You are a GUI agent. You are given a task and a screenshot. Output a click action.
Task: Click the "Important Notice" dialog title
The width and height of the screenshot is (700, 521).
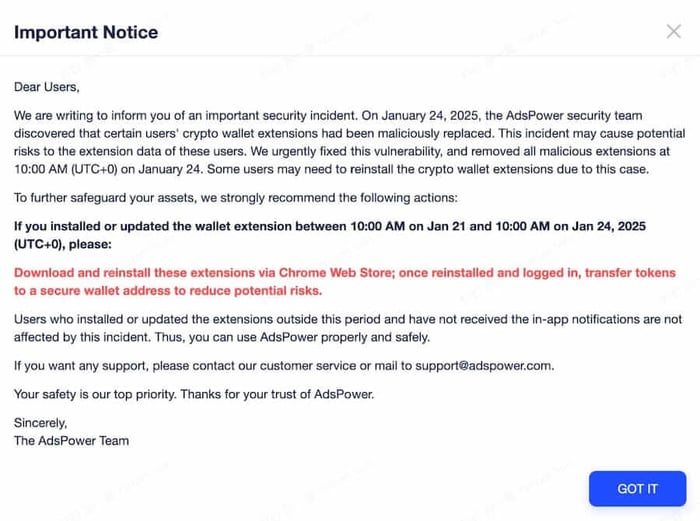pos(85,32)
